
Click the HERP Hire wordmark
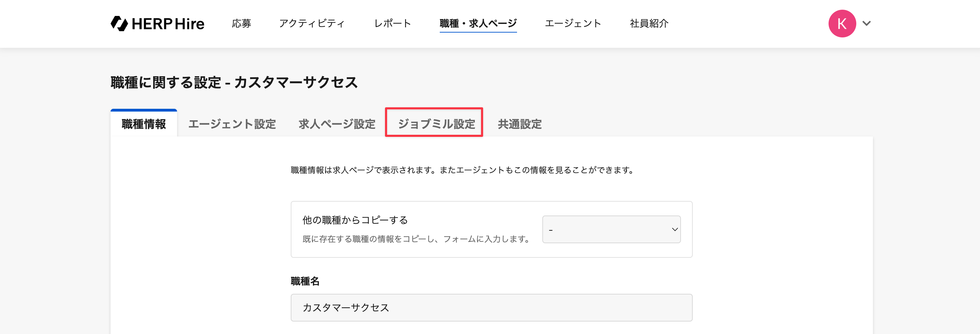coord(168,24)
